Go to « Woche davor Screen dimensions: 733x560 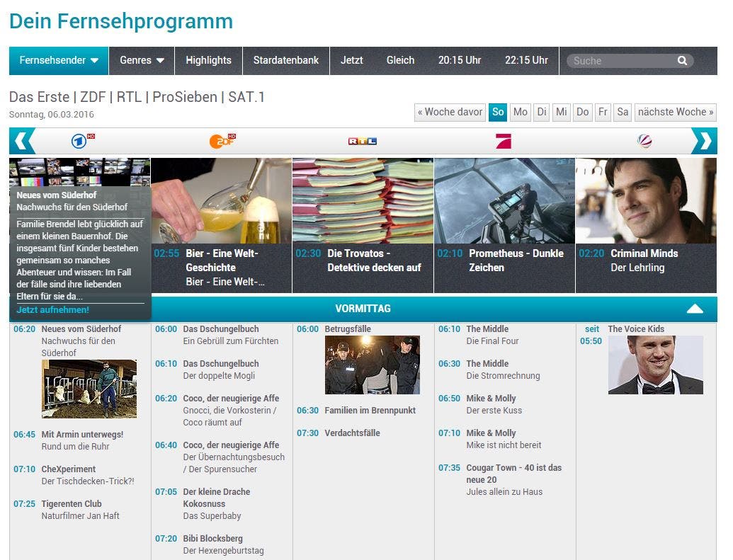tap(450, 112)
